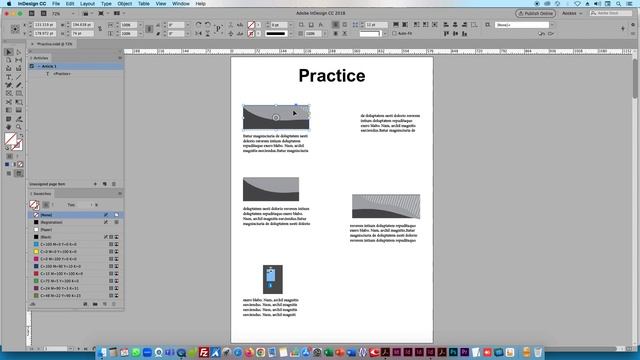The width and height of the screenshot is (640, 360).
Task: Open the Layout menu
Action: tap(87, 4)
